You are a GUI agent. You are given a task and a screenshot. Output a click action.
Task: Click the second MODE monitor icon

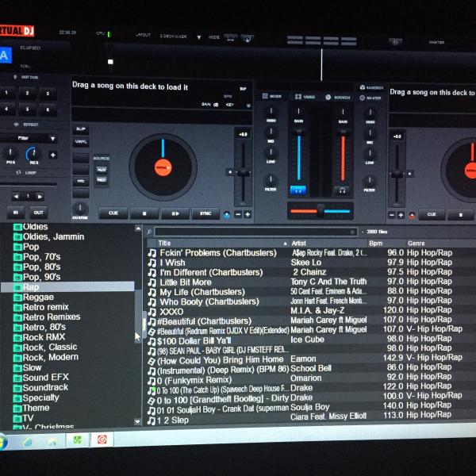(247, 38)
